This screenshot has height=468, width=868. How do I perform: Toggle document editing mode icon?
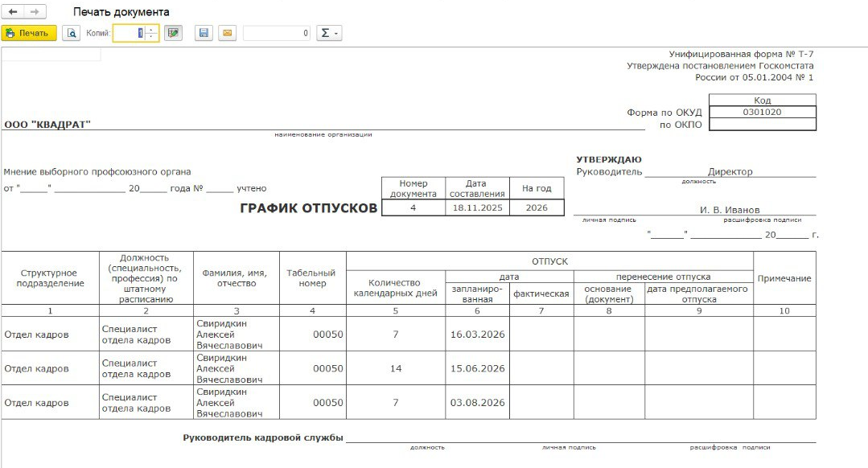click(x=173, y=33)
